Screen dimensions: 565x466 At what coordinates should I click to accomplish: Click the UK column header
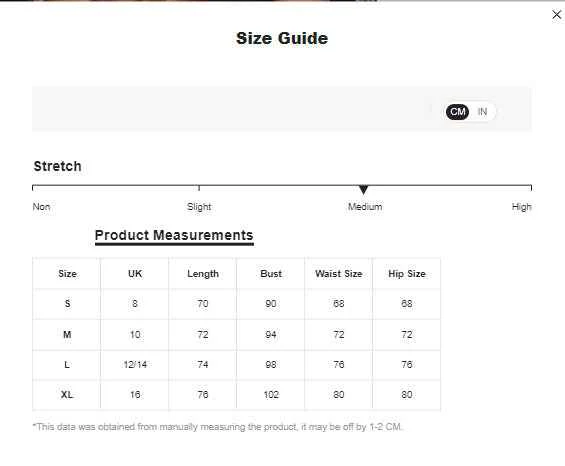pos(135,274)
